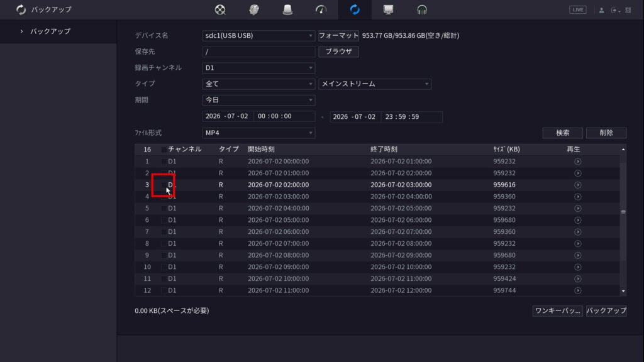This screenshot has height=362, width=644.
Task: Check the box for row 7
Action: point(164,232)
